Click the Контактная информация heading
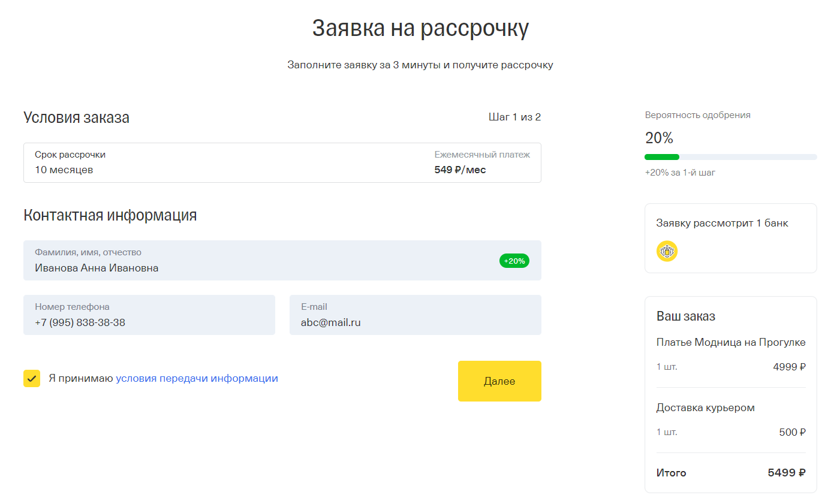 (110, 215)
